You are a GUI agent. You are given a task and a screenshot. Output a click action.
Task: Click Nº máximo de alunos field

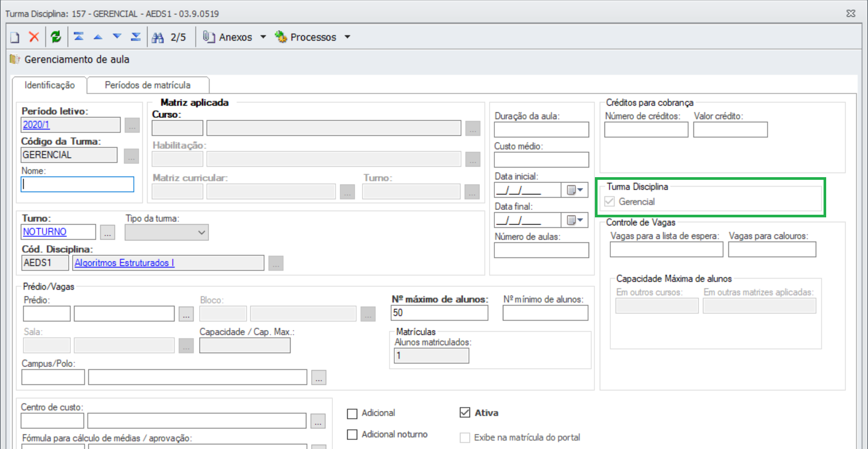tap(439, 313)
